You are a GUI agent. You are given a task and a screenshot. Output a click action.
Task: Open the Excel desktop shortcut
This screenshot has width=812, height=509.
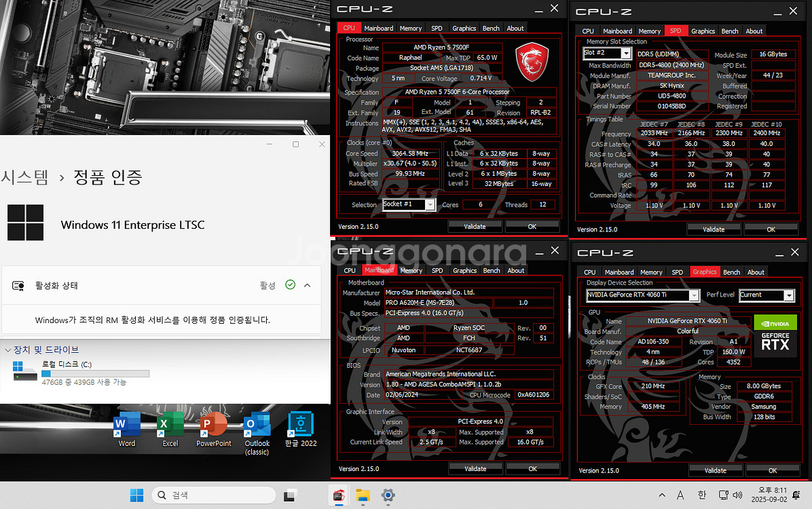click(x=170, y=429)
